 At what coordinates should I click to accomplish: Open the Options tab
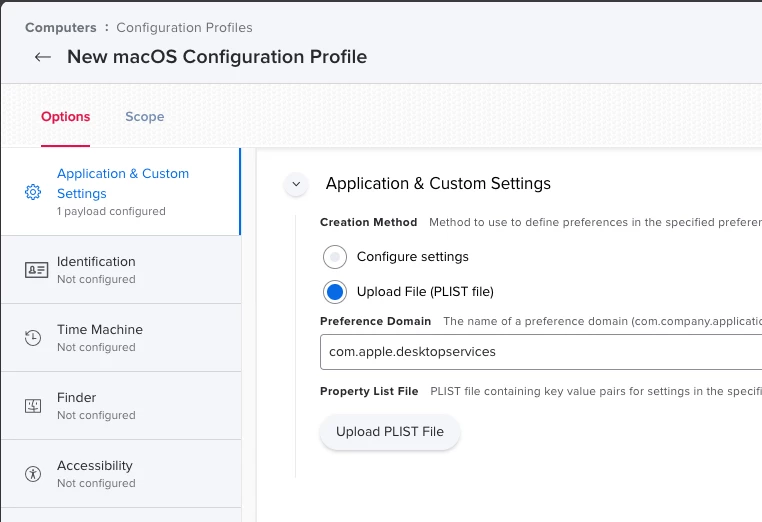coord(66,117)
